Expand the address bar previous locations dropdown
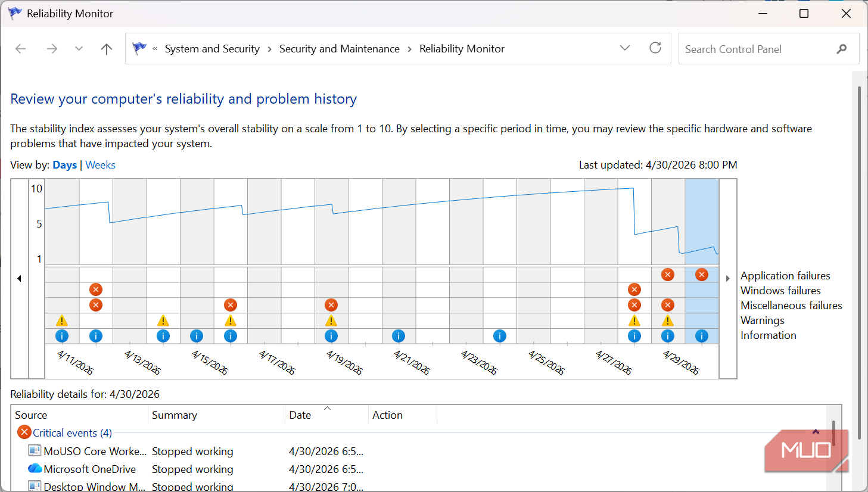 pyautogui.click(x=625, y=48)
